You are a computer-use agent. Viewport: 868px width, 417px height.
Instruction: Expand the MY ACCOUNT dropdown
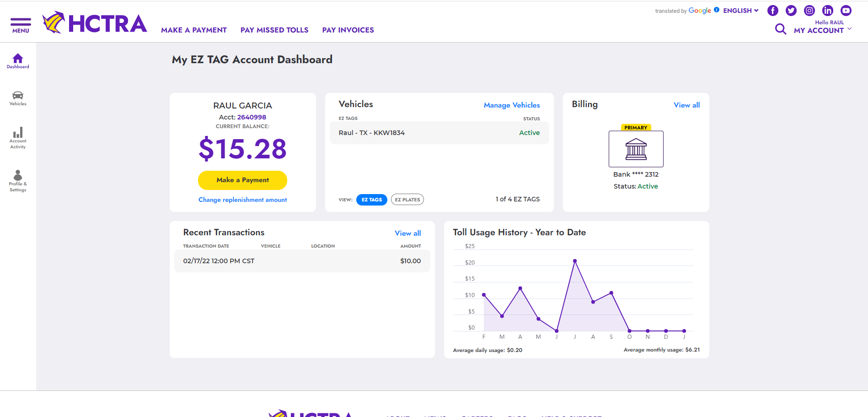[823, 30]
